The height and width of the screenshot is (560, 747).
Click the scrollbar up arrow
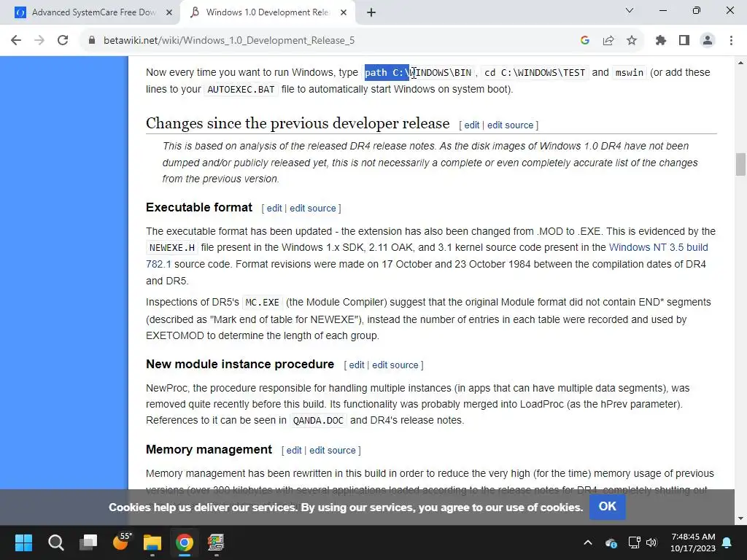tap(740, 63)
